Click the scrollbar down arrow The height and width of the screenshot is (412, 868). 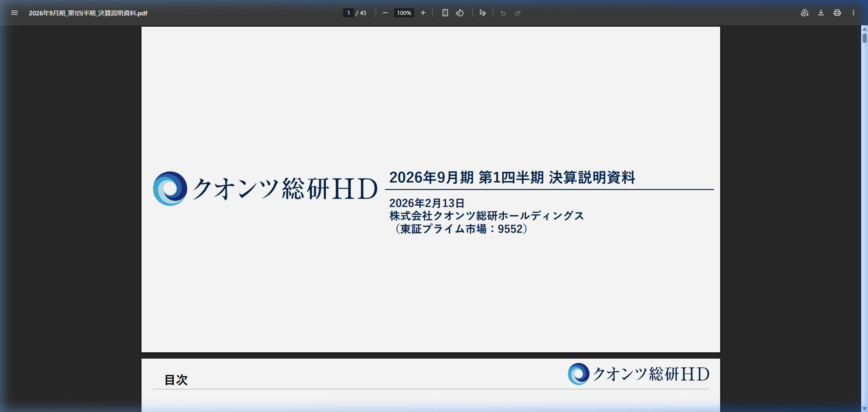click(864, 408)
